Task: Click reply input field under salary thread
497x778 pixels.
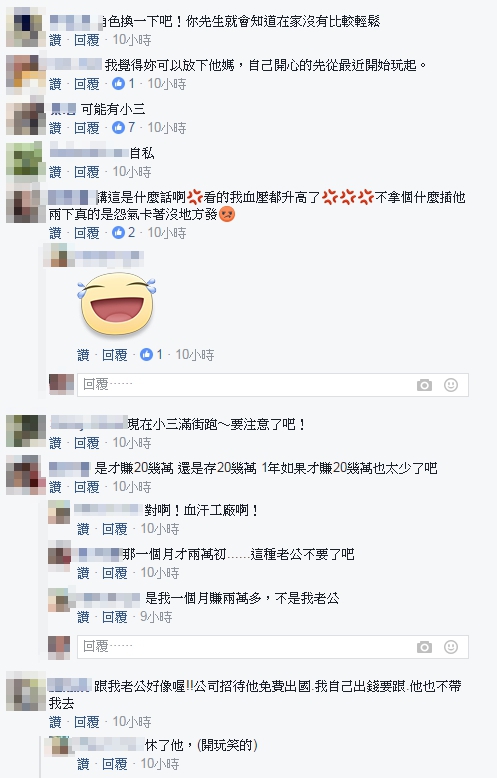Action: point(273,647)
